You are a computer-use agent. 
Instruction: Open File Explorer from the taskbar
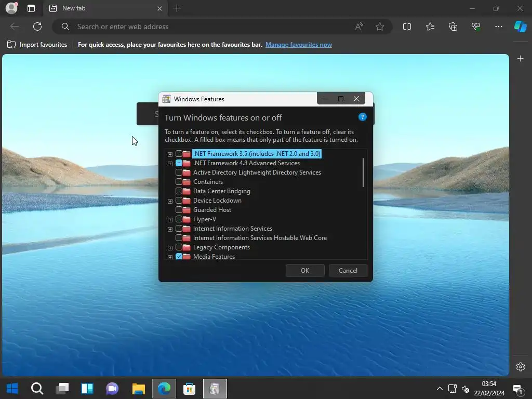point(138,389)
